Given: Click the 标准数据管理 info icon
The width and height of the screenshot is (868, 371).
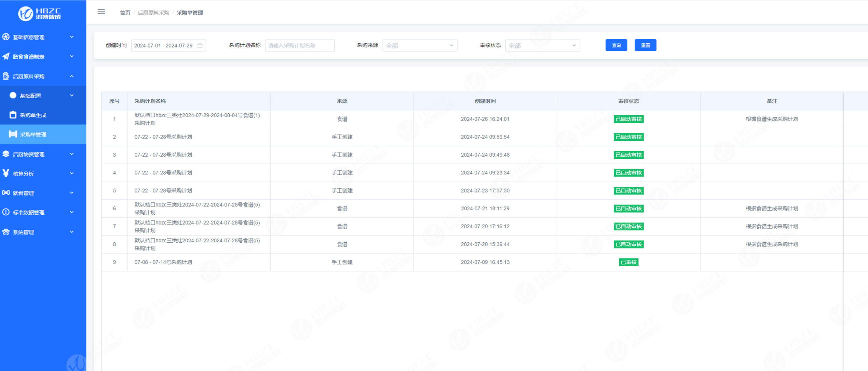Looking at the screenshot, I should tap(6, 212).
